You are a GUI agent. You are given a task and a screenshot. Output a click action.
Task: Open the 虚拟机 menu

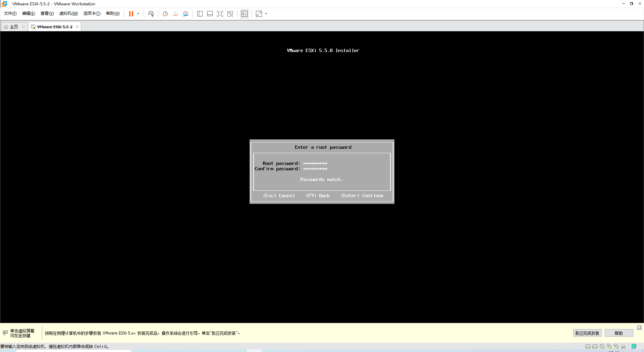pyautogui.click(x=68, y=13)
